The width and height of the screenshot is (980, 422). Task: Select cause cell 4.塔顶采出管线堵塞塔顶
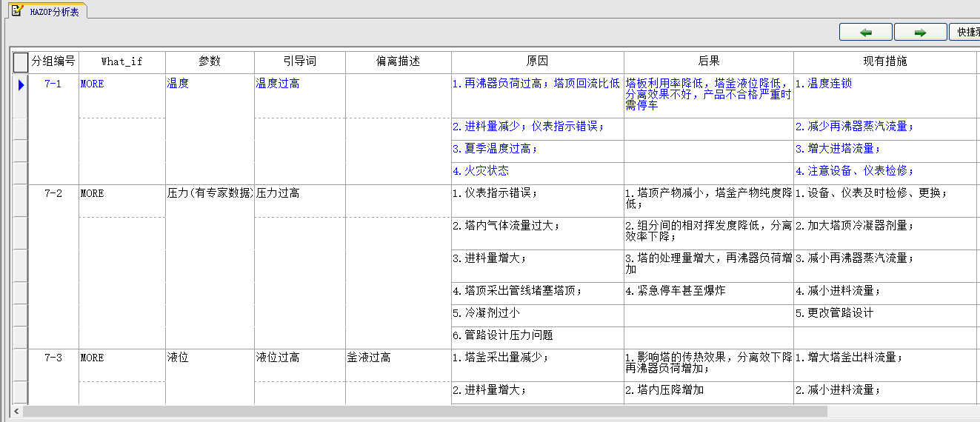pyautogui.click(x=538, y=293)
